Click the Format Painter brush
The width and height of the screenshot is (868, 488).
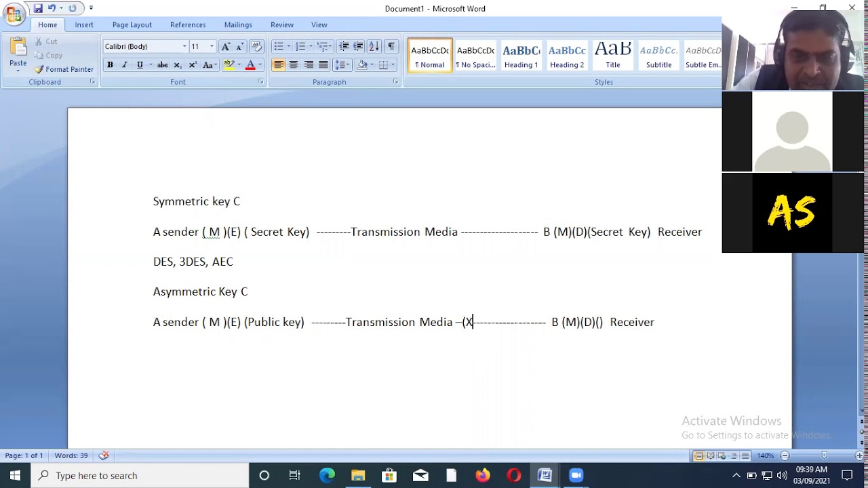click(x=64, y=69)
